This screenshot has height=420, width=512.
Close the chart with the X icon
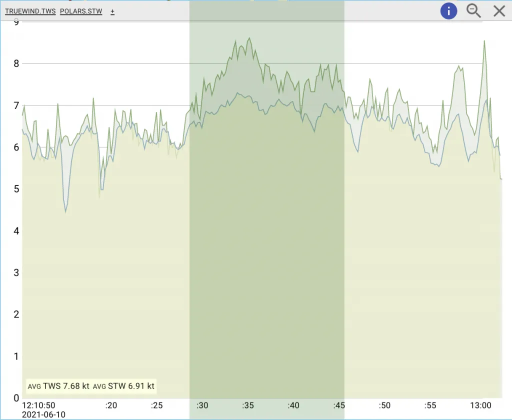[x=499, y=11]
